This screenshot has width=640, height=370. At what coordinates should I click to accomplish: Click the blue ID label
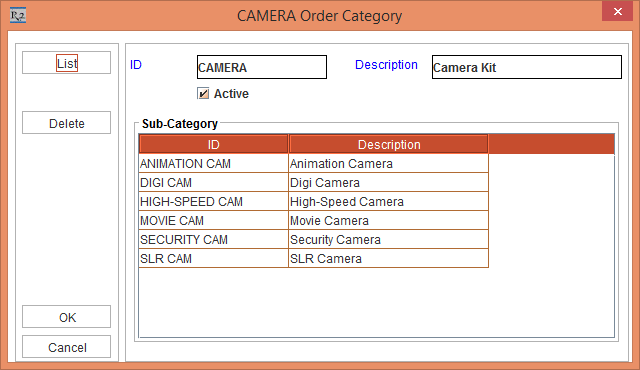pos(136,65)
